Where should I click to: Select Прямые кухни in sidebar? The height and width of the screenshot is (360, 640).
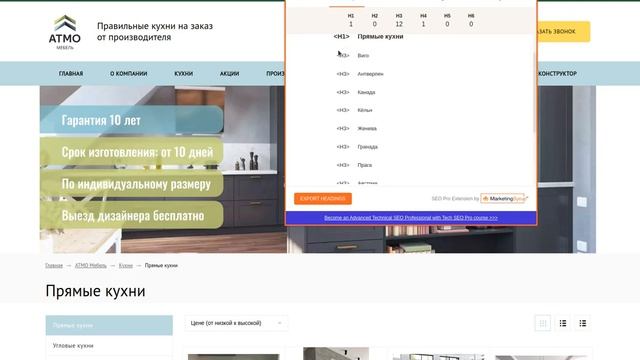(109, 325)
